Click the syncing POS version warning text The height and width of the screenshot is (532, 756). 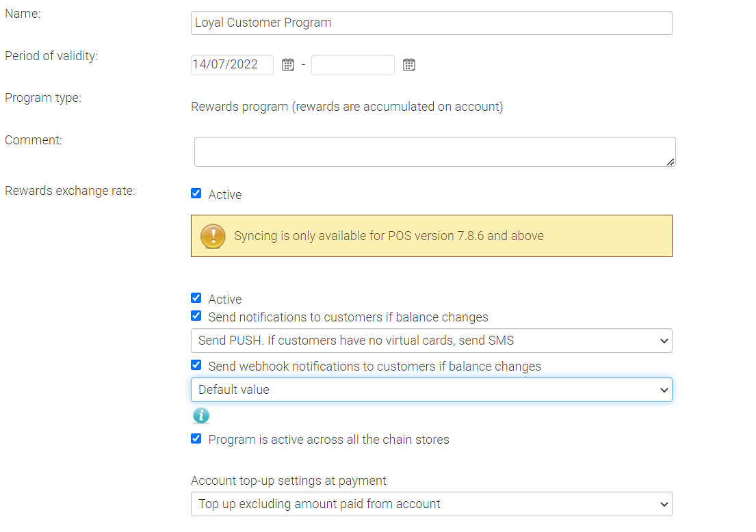click(389, 236)
